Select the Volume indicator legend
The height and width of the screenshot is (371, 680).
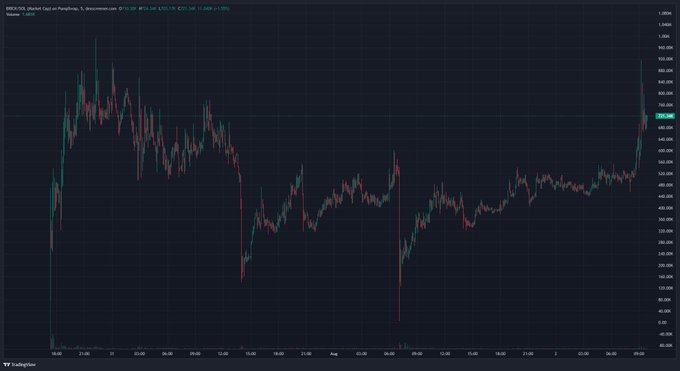pos(20,14)
